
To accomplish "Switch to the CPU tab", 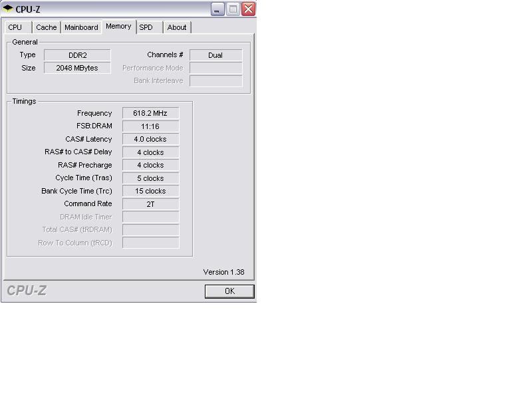I will tap(18, 27).
